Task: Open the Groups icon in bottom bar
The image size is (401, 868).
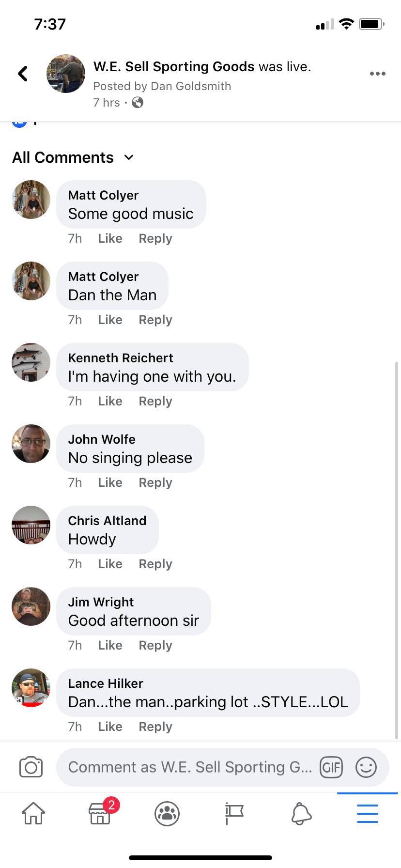Action: [x=167, y=813]
